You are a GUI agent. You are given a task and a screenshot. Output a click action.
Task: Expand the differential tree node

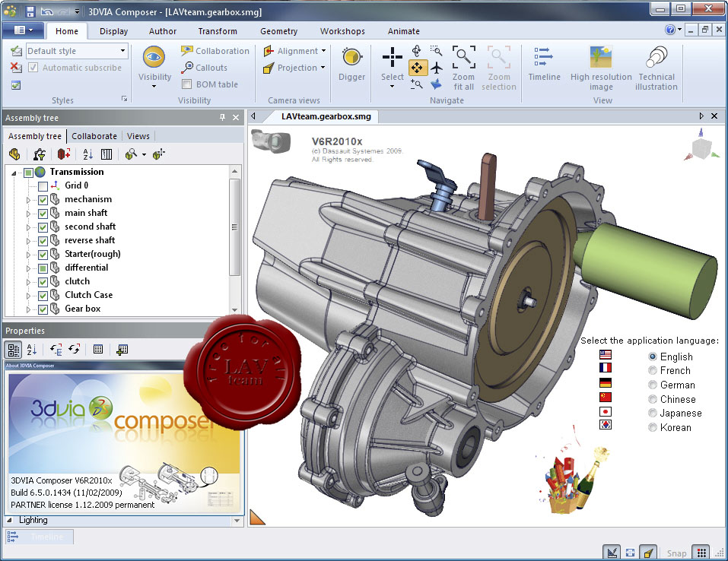point(28,268)
